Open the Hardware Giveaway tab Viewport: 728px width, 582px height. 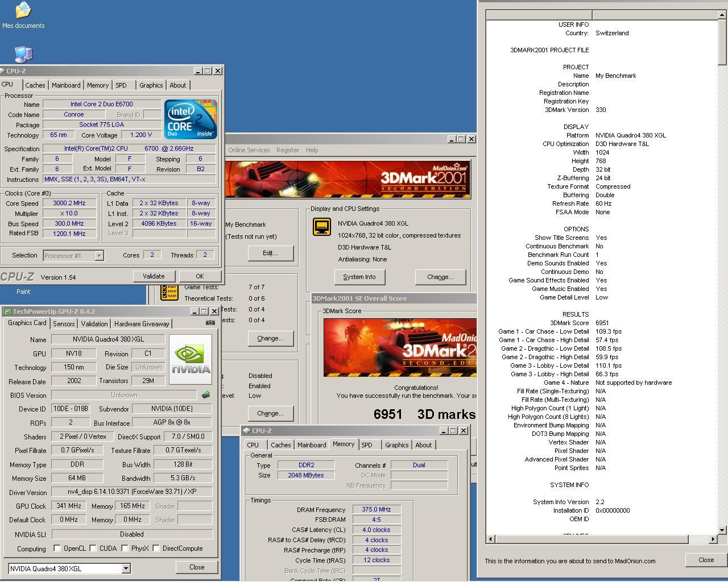142,323
